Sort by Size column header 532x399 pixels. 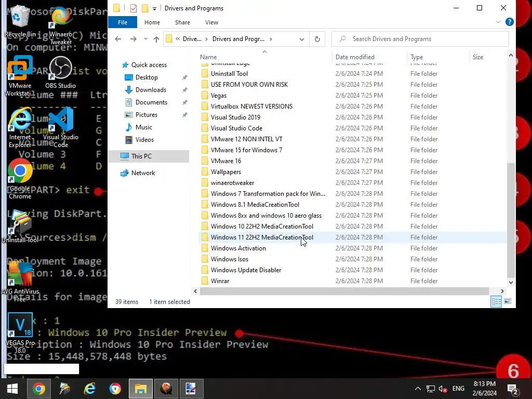[x=487, y=57]
